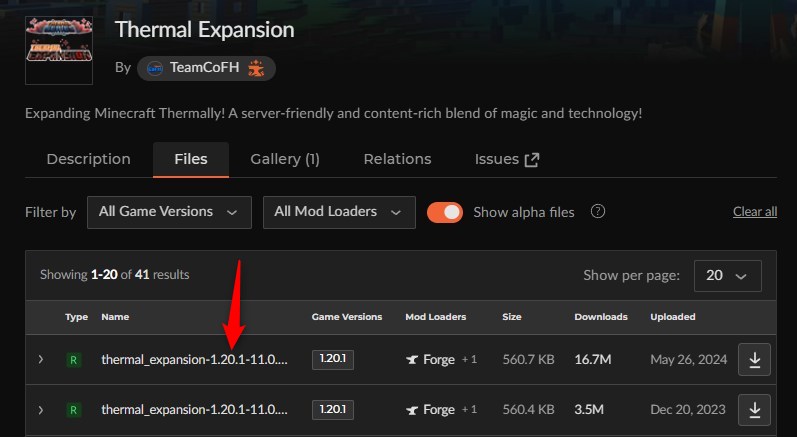
Task: Open the TeamCoFH author profile
Action: pos(204,68)
